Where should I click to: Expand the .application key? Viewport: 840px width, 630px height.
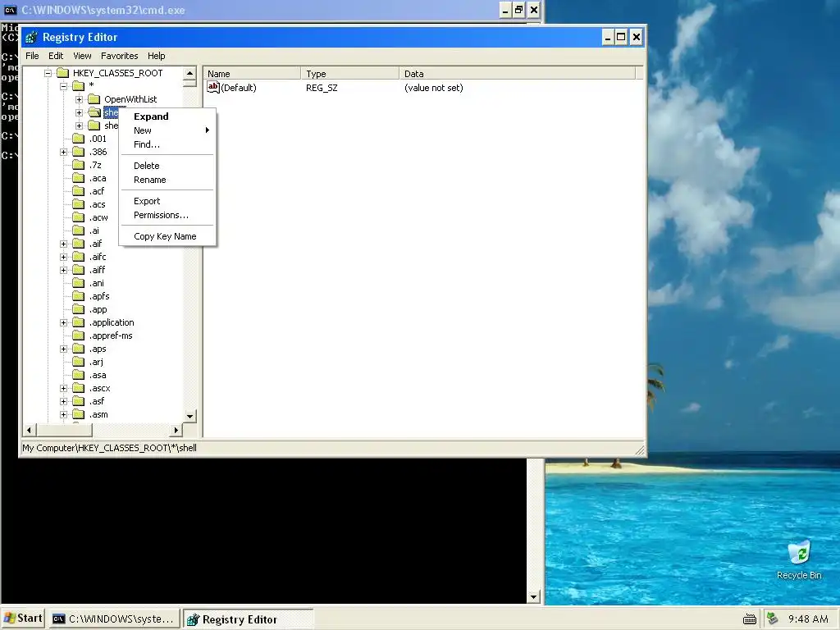tap(63, 322)
